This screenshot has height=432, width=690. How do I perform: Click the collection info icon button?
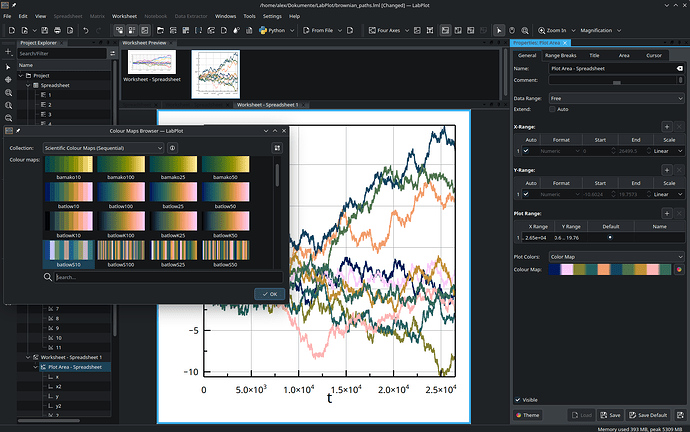click(x=173, y=147)
